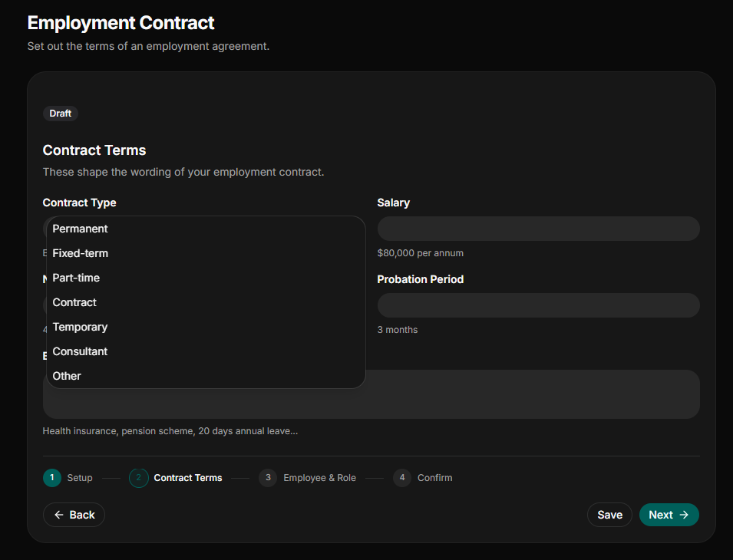Pick Part-time contract type

tap(206, 278)
